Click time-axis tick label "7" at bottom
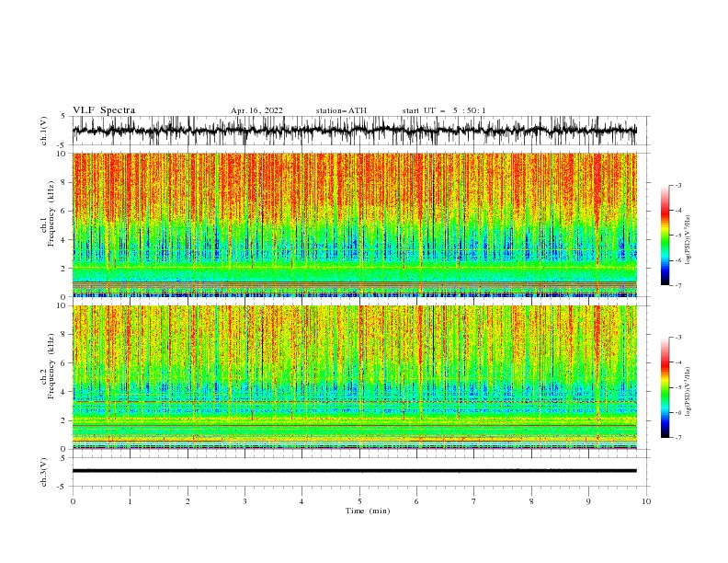This screenshot has width=728, height=563. [x=474, y=501]
